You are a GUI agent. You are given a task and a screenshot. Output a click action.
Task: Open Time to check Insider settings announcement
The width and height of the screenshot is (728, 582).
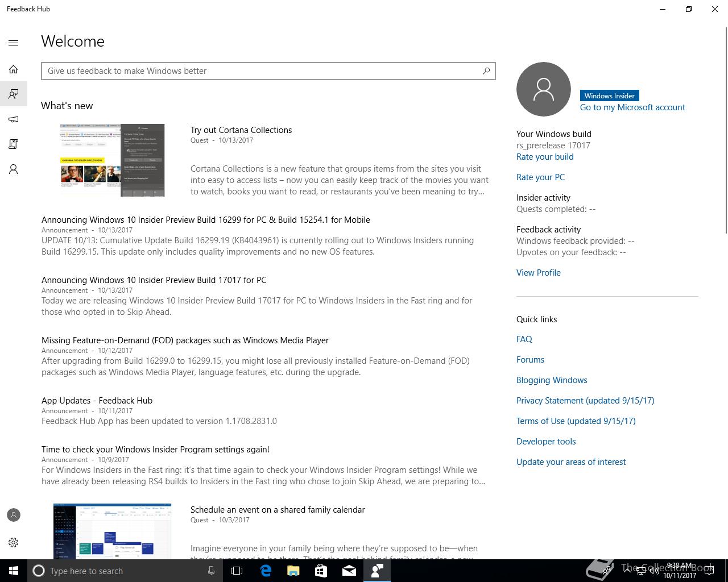point(155,450)
